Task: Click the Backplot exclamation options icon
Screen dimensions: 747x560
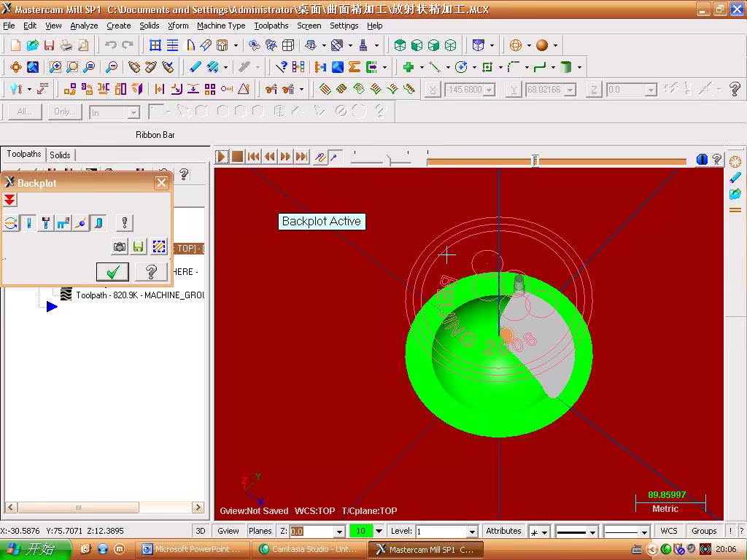Action: coord(124,223)
